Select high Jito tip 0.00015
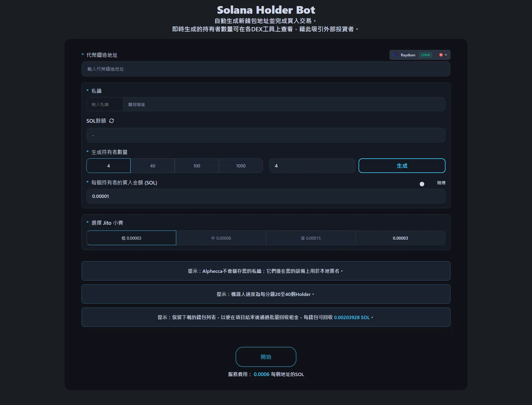This screenshot has width=532, height=405. point(311,238)
